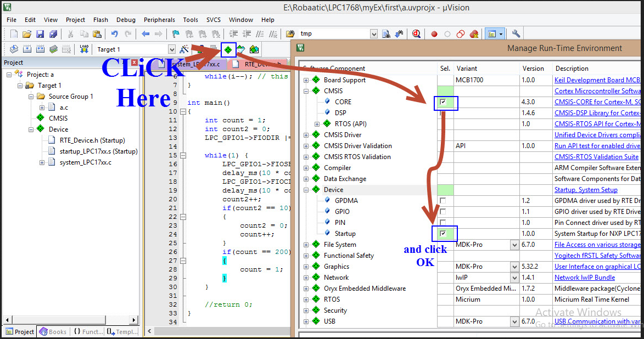644x339 pixels.
Task: Click the Batch Build icon
Action: point(53,49)
